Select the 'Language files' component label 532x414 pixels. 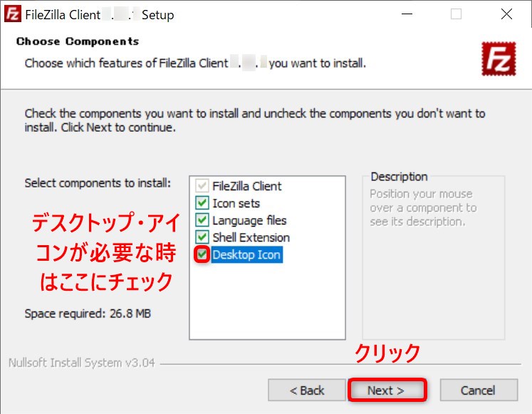pyautogui.click(x=249, y=221)
